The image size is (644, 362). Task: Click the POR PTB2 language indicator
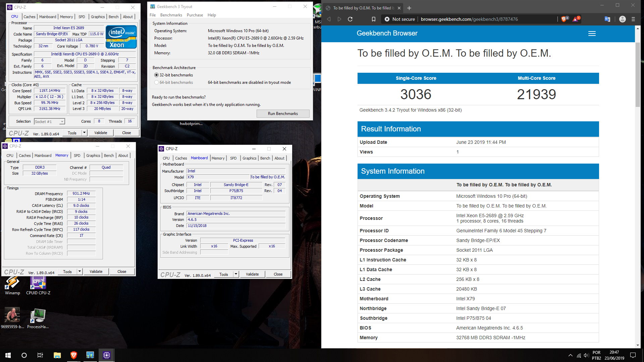pos(596,355)
